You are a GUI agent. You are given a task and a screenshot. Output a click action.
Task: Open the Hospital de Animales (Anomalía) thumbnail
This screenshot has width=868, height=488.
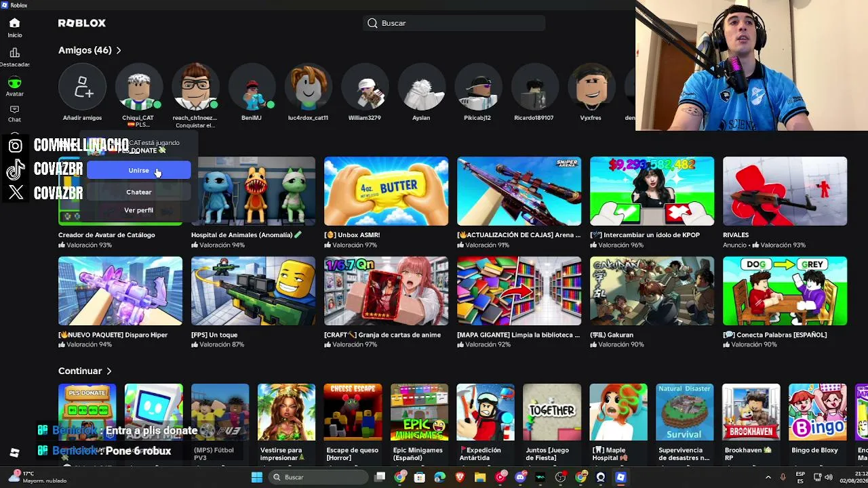point(253,191)
